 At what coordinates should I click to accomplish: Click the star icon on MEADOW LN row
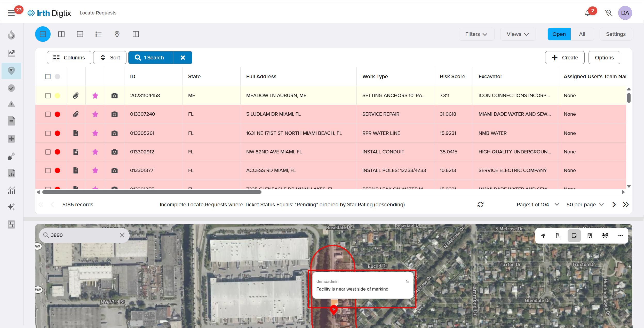(95, 96)
